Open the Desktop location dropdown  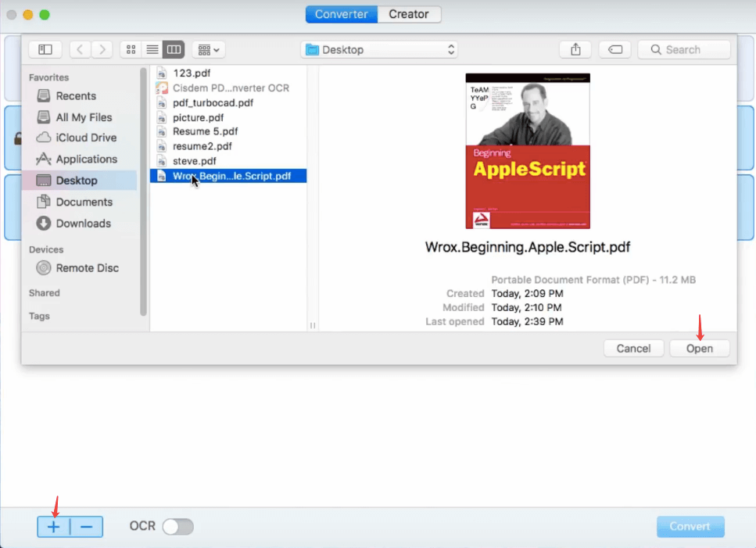(x=380, y=49)
